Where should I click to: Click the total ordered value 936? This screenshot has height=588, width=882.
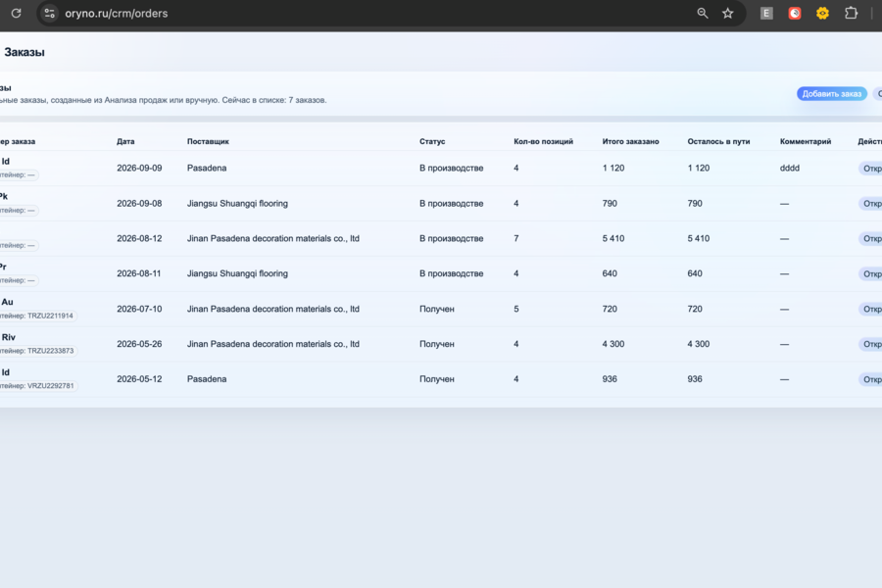[610, 379]
